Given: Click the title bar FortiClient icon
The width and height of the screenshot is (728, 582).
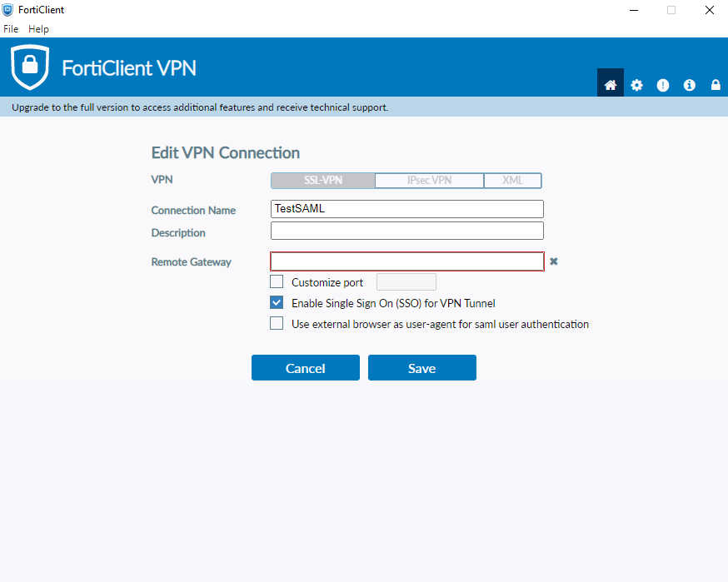Looking at the screenshot, I should 9,9.
